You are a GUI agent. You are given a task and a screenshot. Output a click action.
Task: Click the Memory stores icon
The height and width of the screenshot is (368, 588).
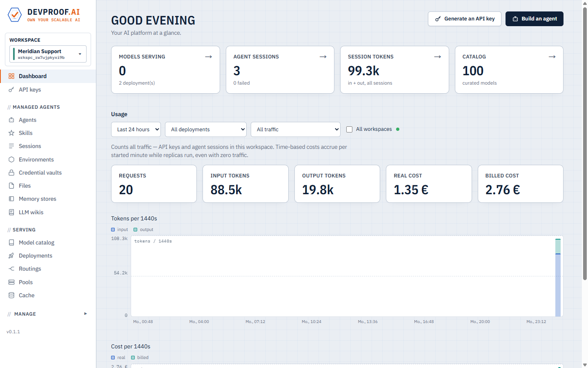(11, 199)
